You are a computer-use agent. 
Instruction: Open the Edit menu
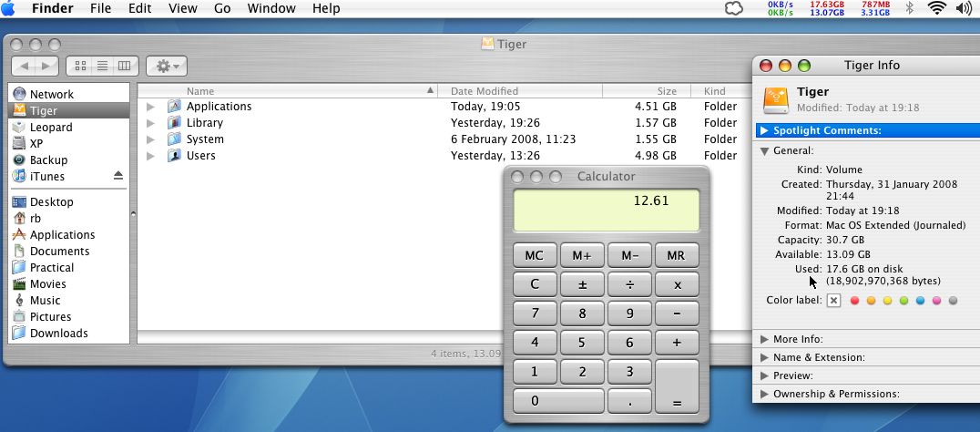(140, 8)
